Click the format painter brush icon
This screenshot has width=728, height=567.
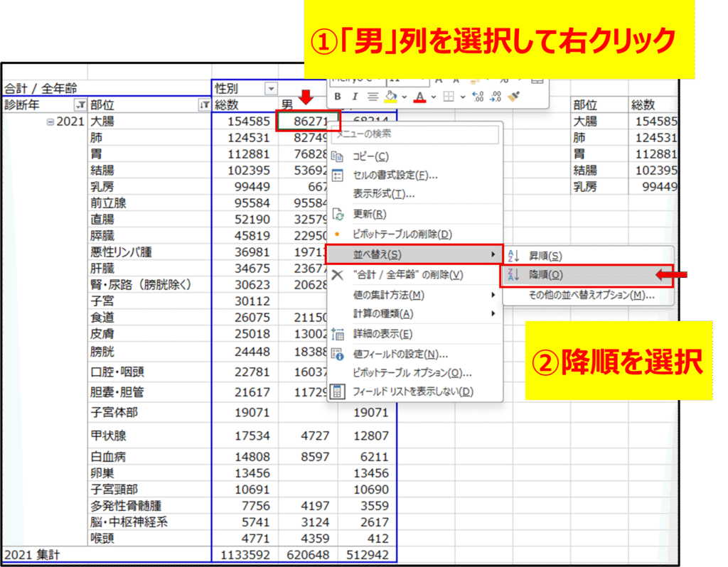click(x=515, y=97)
